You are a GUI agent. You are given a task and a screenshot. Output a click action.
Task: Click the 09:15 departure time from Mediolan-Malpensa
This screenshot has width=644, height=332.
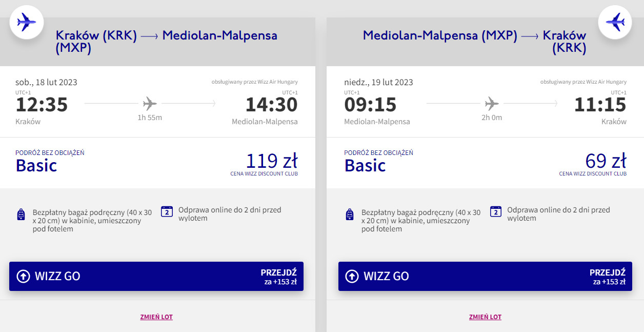click(x=370, y=105)
